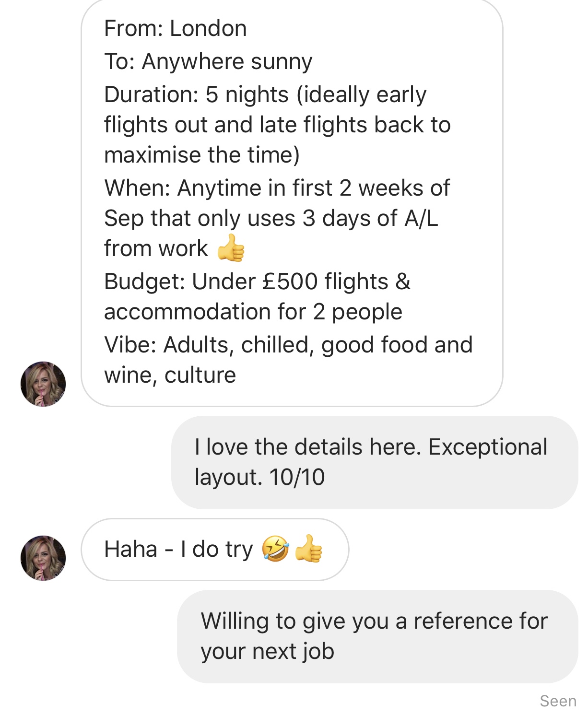Click the "Seen" status label
The height and width of the screenshot is (727, 588).
click(558, 701)
